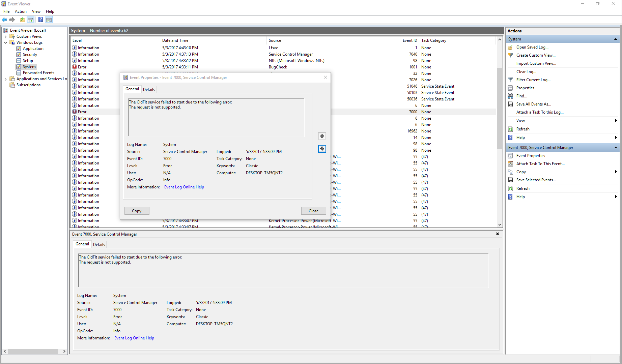This screenshot has width=622, height=364.
Task: Select the Lfsvc Information event row
Action: [x=283, y=48]
